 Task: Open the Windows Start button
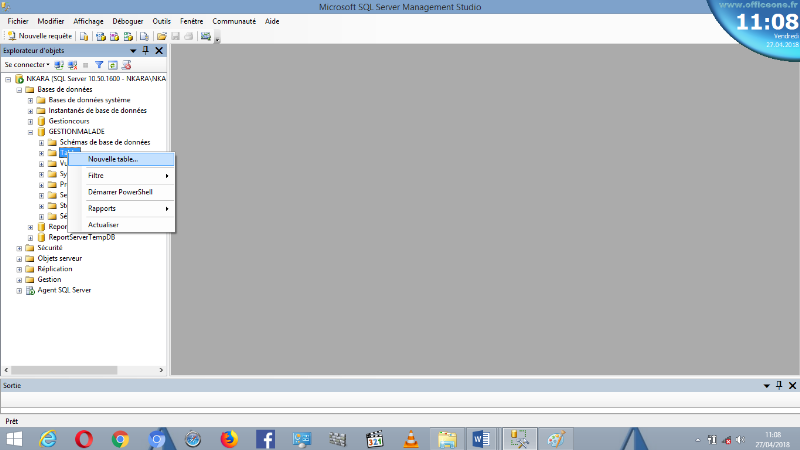14,439
